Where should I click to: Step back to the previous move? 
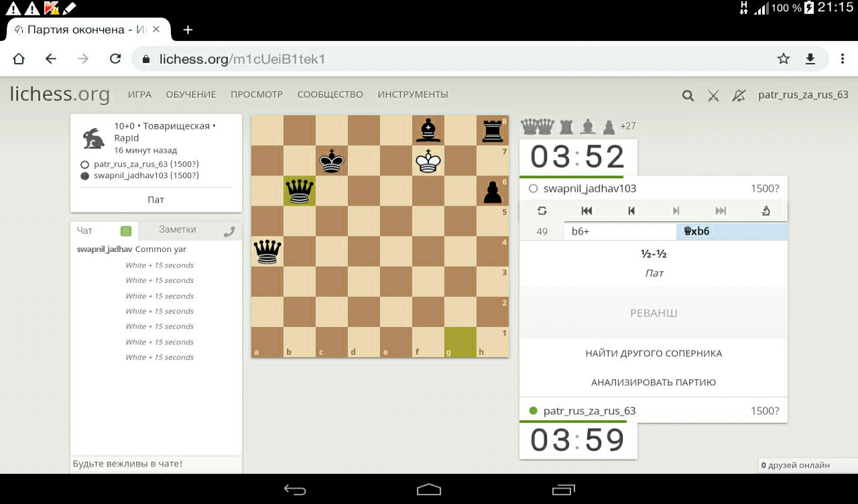pos(631,210)
